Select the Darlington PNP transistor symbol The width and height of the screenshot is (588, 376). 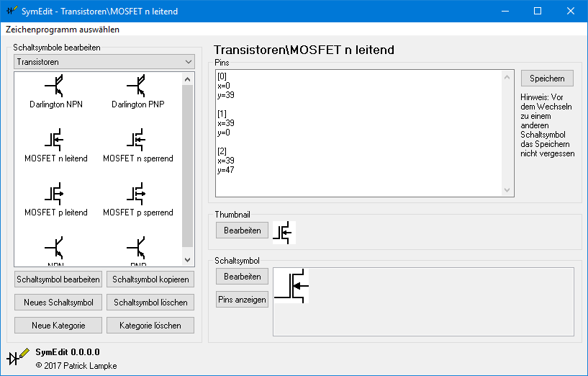[x=138, y=91]
